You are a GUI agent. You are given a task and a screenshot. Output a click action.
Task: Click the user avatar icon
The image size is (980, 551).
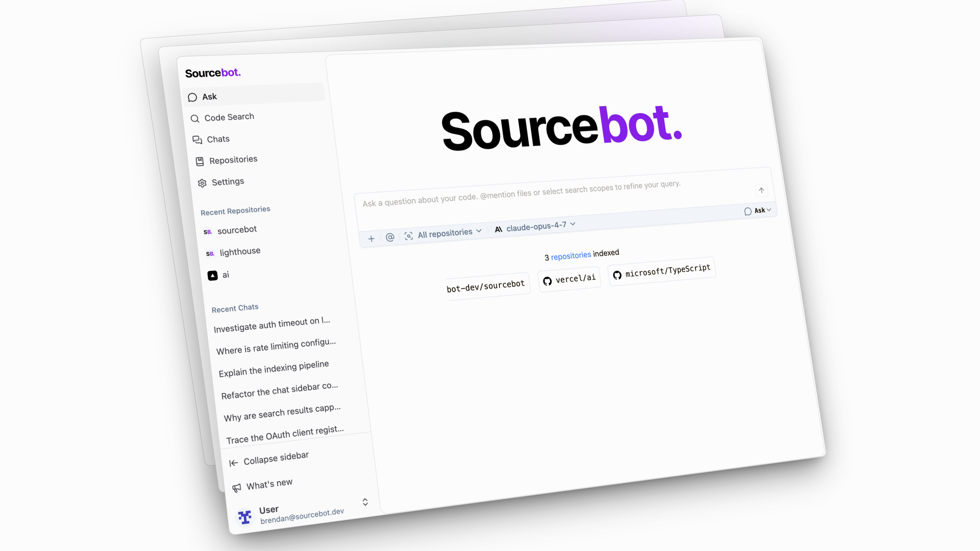click(x=245, y=517)
